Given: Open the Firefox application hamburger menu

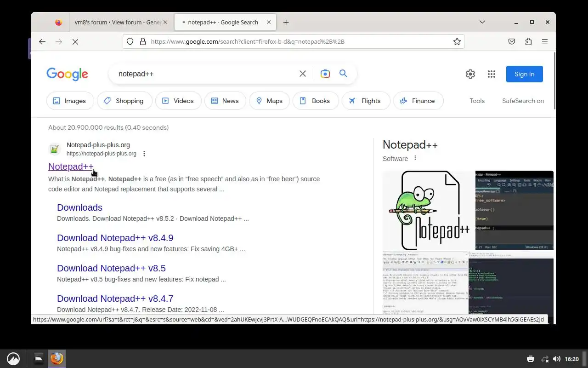Looking at the screenshot, I should (x=545, y=41).
